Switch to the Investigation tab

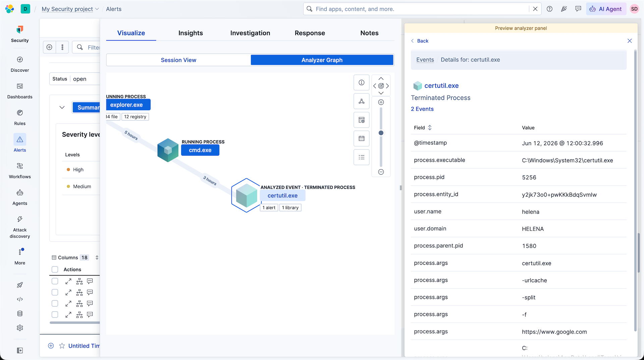click(x=250, y=33)
